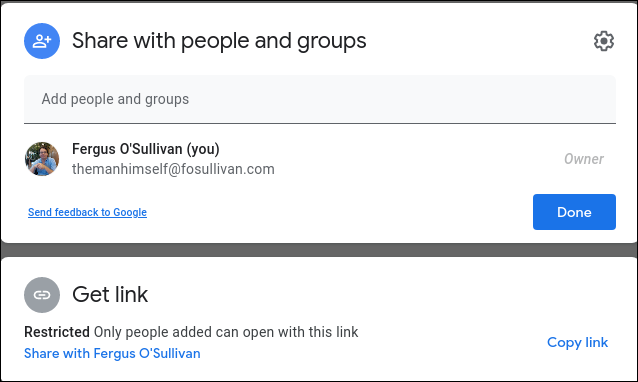Click Fergus O'Sullivan's profile photo
The height and width of the screenshot is (382, 638).
tap(42, 159)
